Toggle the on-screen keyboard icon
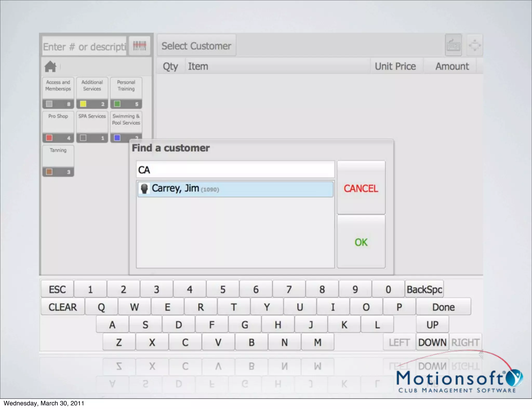The image size is (532, 409). pyautogui.click(x=453, y=45)
